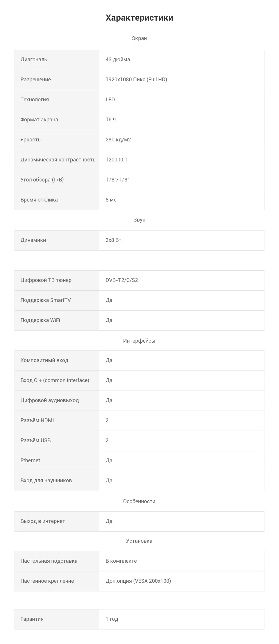Click the Технология LED value cell
Image resolution: width=279 pixels, height=644 pixels.
181,100
